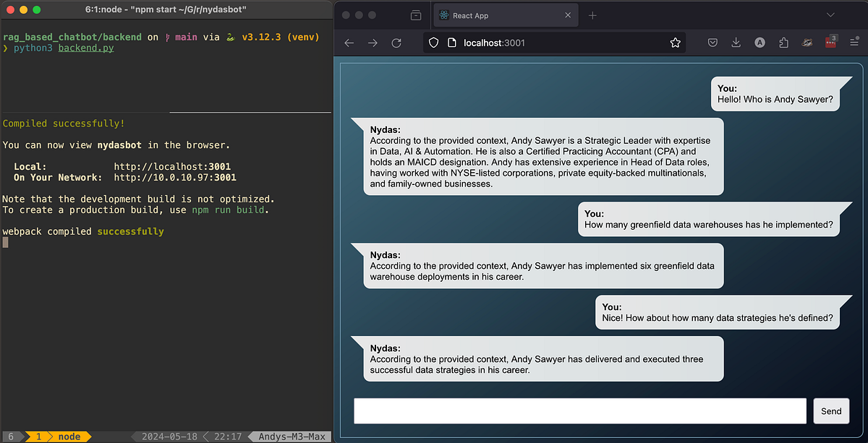The height and width of the screenshot is (443, 868).
Task: Open the shield tracking protection icon
Action: tap(433, 42)
